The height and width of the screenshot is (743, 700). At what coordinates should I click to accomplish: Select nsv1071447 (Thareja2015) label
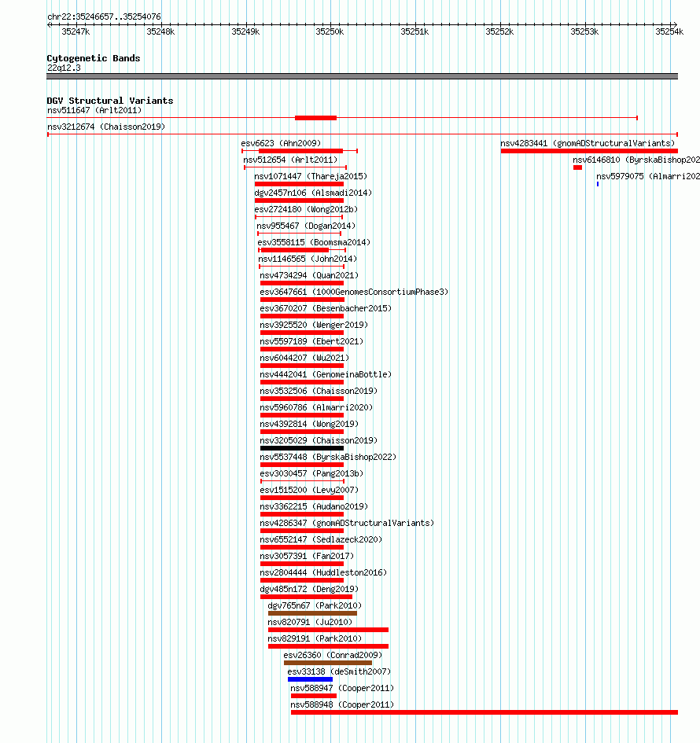click(x=311, y=176)
